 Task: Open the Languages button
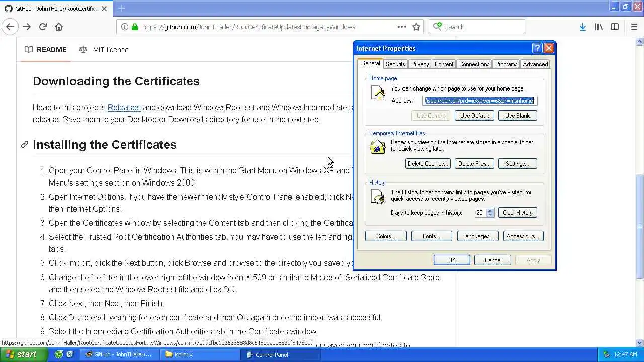tap(477, 236)
